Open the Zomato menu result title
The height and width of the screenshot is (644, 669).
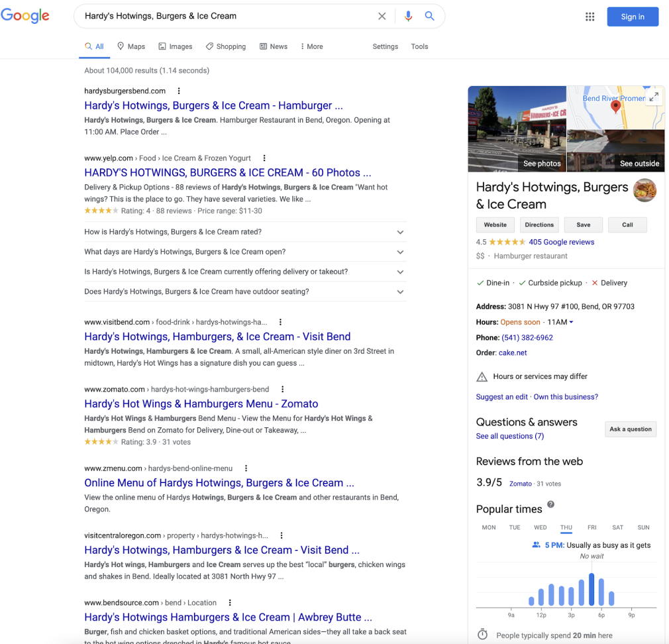(x=201, y=403)
